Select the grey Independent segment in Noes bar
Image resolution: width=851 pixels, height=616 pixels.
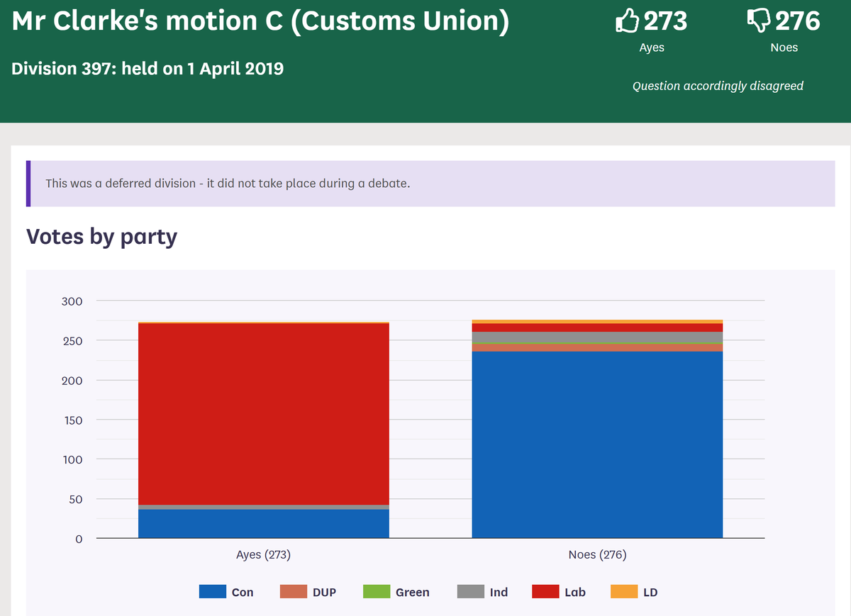click(x=597, y=337)
